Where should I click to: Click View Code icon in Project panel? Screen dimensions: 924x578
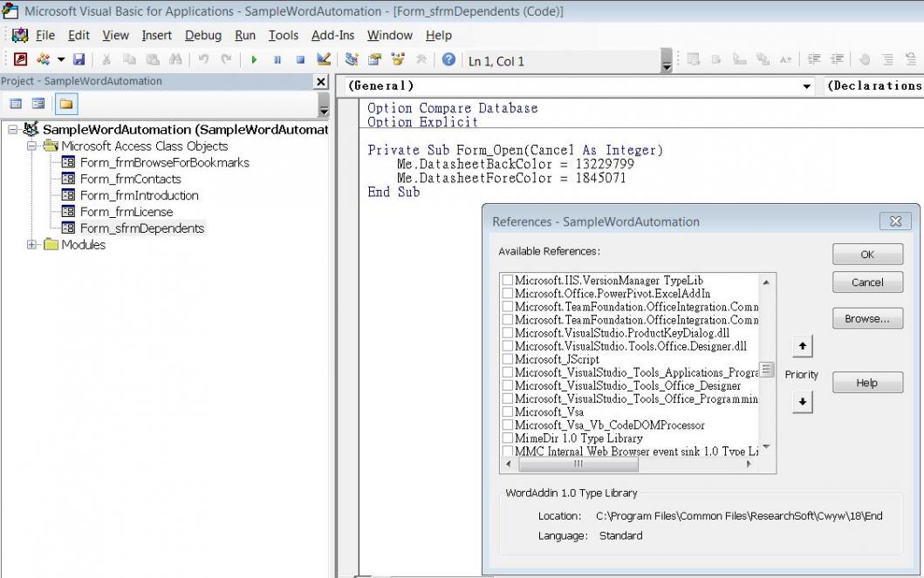coord(16,105)
